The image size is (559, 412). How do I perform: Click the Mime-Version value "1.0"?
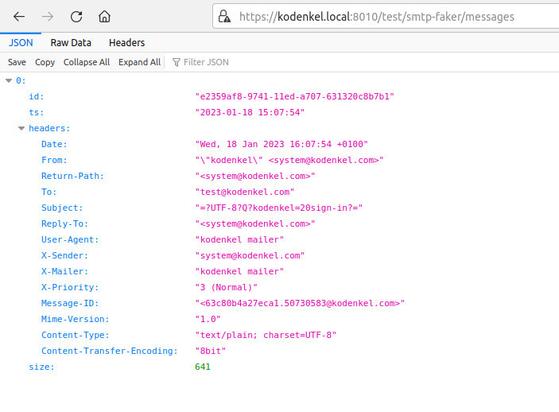(208, 319)
